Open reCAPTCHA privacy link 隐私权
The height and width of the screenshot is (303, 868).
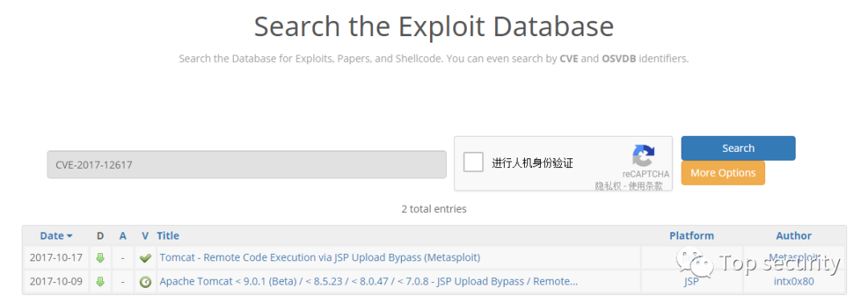[x=608, y=186]
